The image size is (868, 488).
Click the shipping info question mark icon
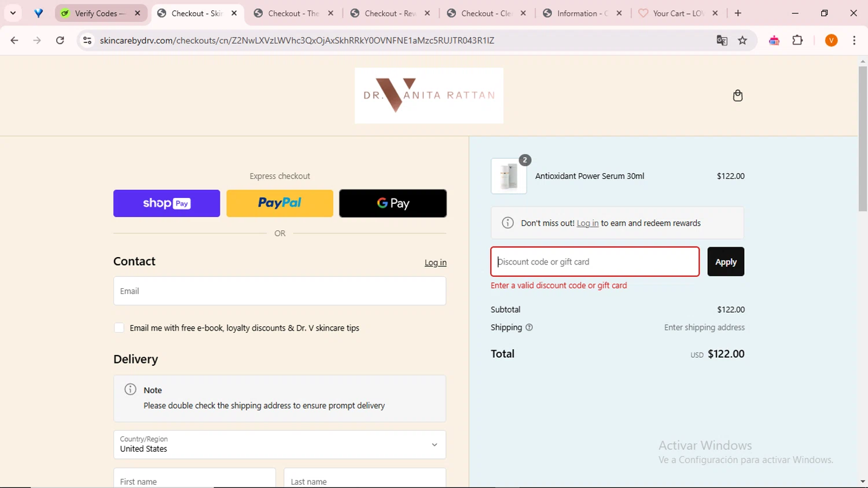[x=529, y=328]
